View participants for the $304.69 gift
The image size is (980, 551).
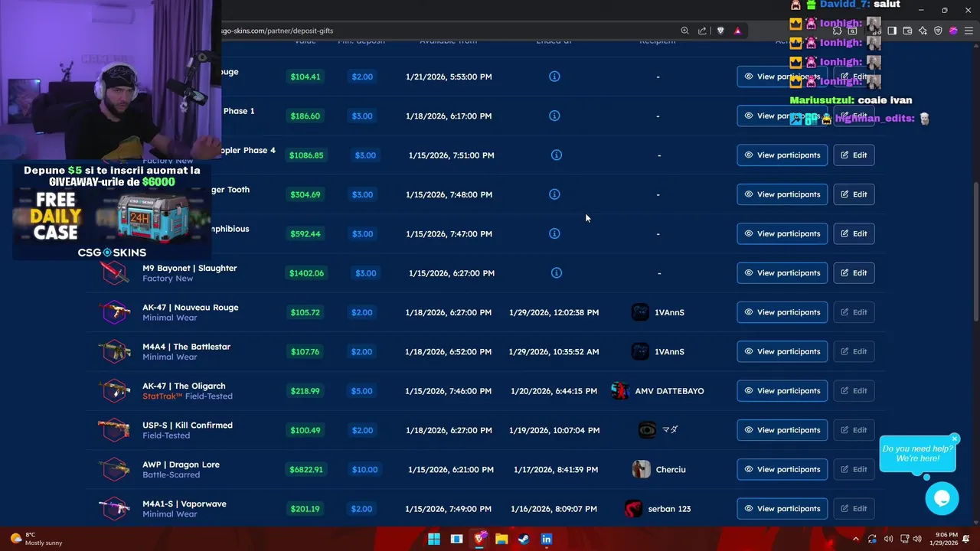pos(782,194)
